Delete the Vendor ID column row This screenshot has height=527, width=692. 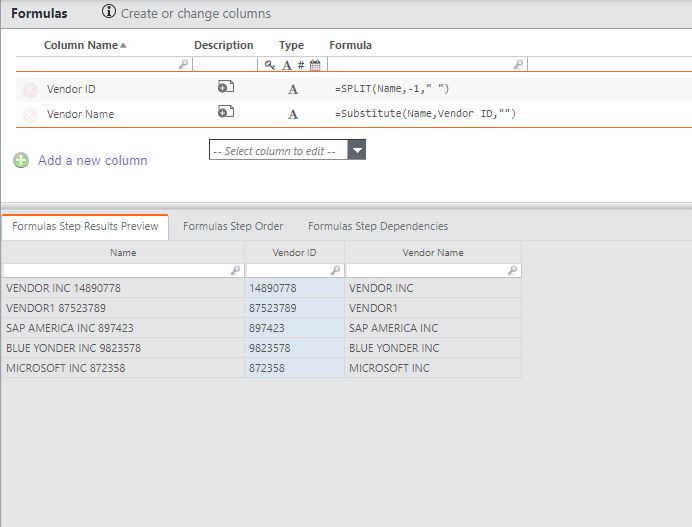[x=29, y=90]
